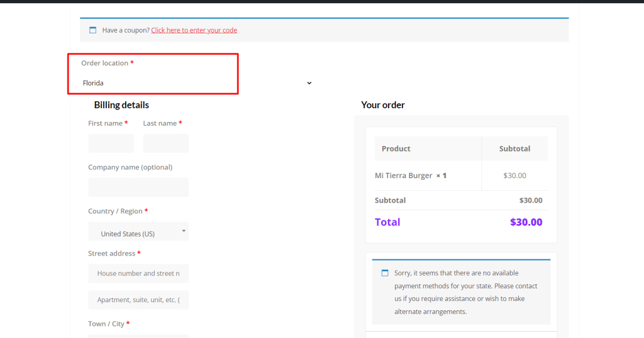Click the payment notice window icon
The width and height of the screenshot is (644, 338).
point(385,273)
